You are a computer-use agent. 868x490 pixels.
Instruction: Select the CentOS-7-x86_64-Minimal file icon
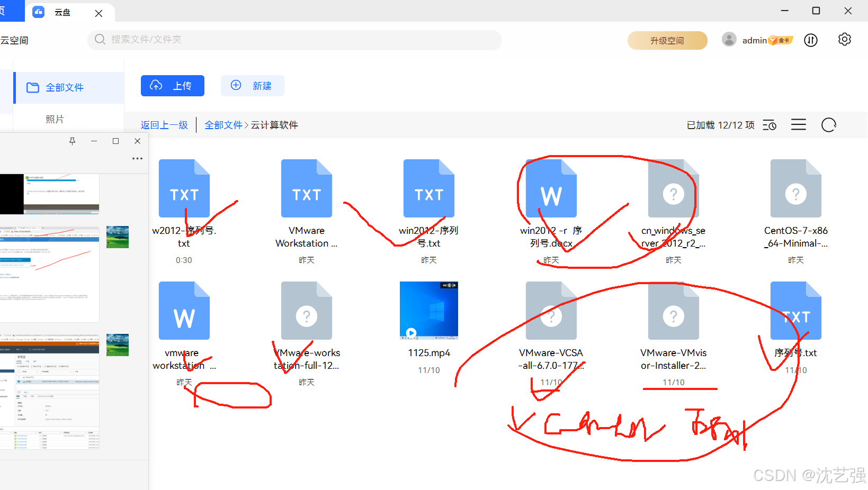796,188
